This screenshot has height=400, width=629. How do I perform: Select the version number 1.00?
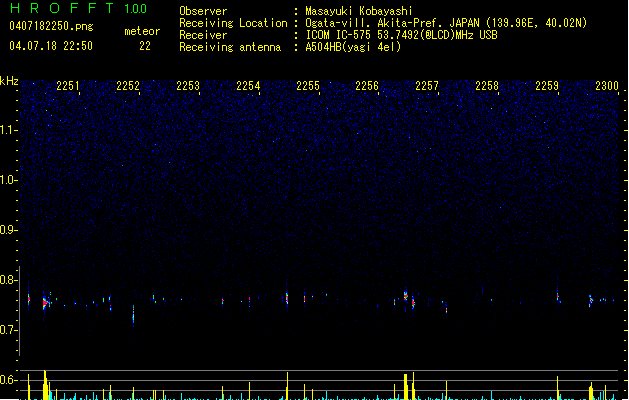(x=136, y=9)
